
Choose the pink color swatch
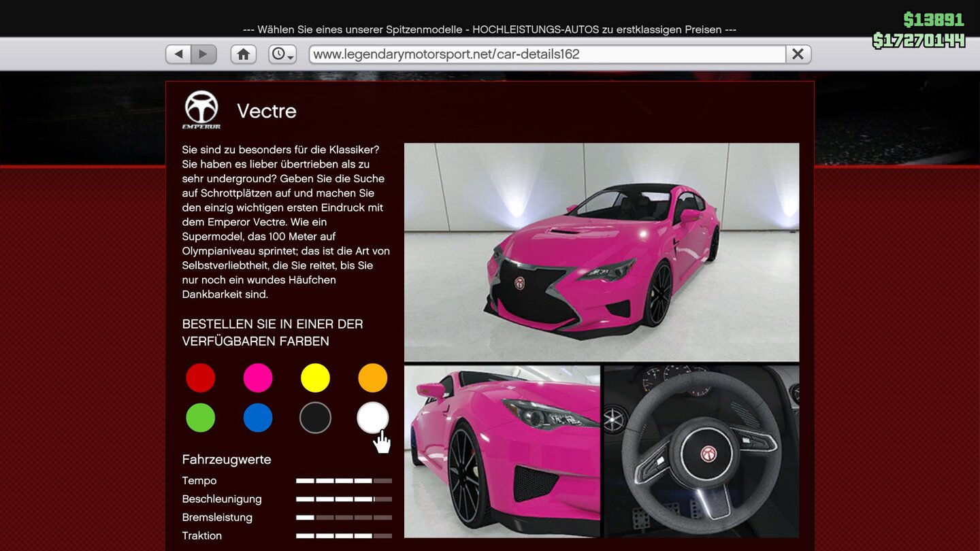pyautogui.click(x=258, y=378)
